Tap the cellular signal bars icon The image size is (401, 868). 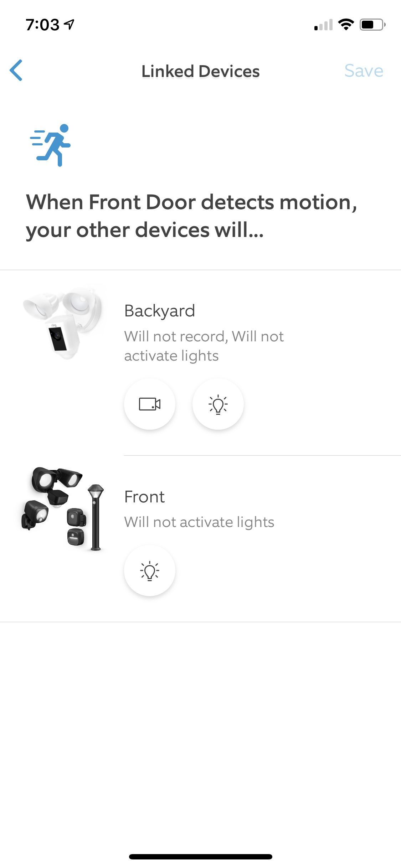tap(324, 25)
